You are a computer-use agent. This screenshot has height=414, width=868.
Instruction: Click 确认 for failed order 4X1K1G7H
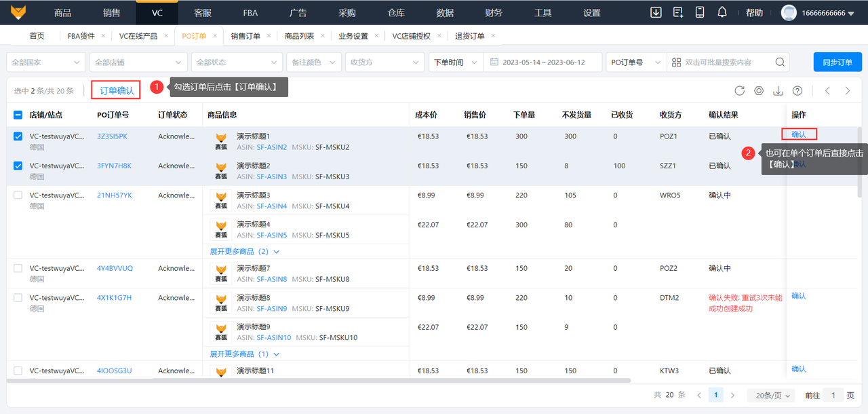[799, 296]
